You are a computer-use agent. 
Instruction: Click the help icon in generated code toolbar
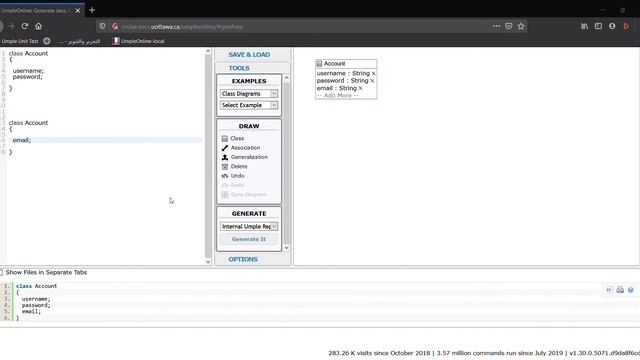coord(631,290)
